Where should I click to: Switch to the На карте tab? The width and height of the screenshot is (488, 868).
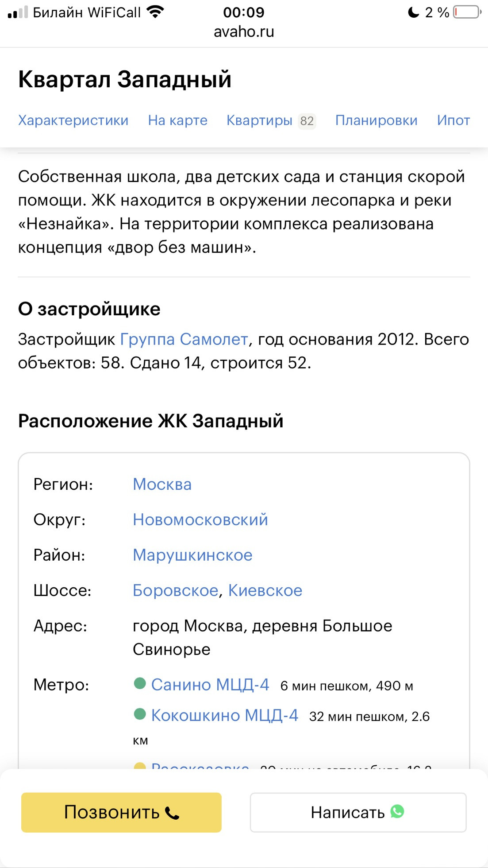pyautogui.click(x=177, y=120)
